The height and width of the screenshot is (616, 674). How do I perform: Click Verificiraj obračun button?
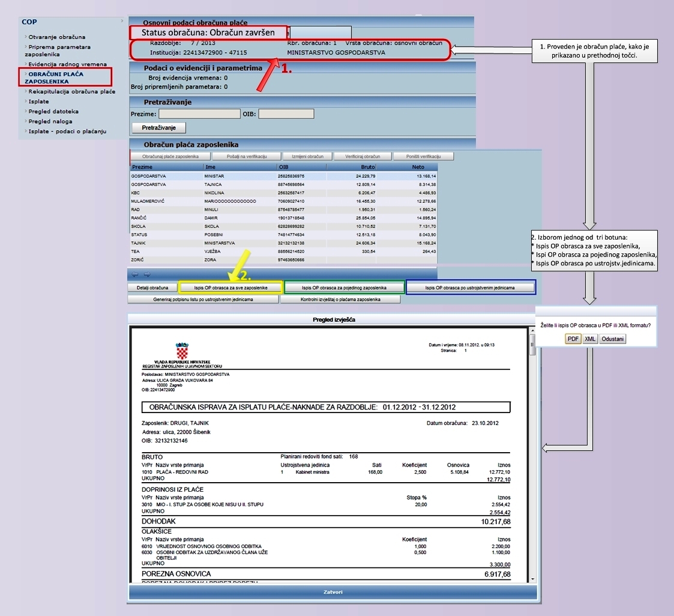coord(363,157)
